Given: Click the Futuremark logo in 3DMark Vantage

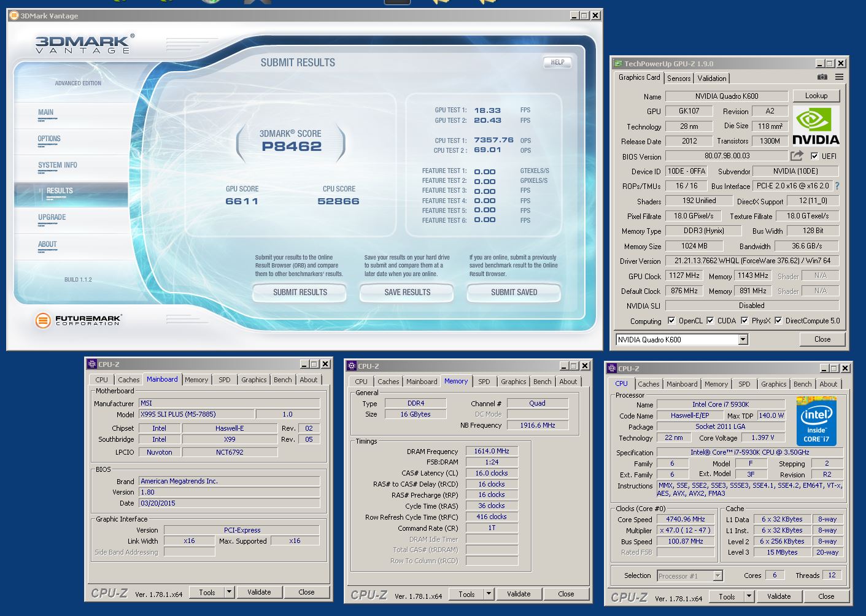Looking at the screenshot, I should 78,320.
